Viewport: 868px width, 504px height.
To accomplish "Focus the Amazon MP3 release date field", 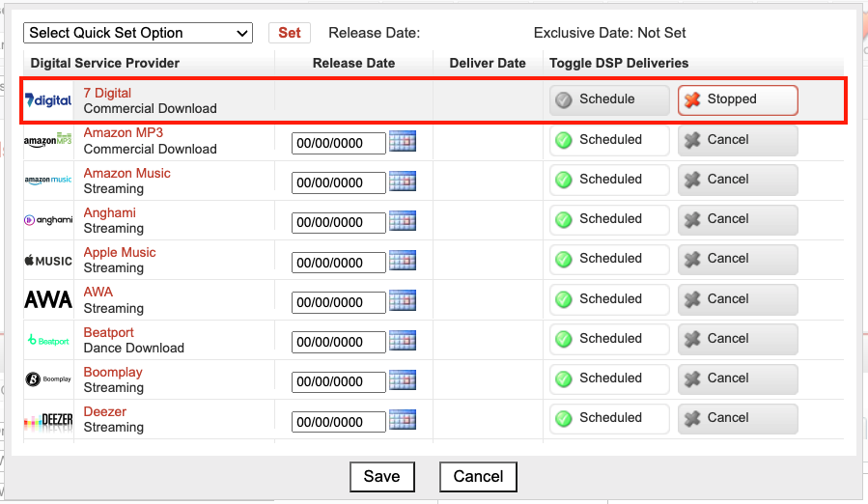I will pos(339,144).
